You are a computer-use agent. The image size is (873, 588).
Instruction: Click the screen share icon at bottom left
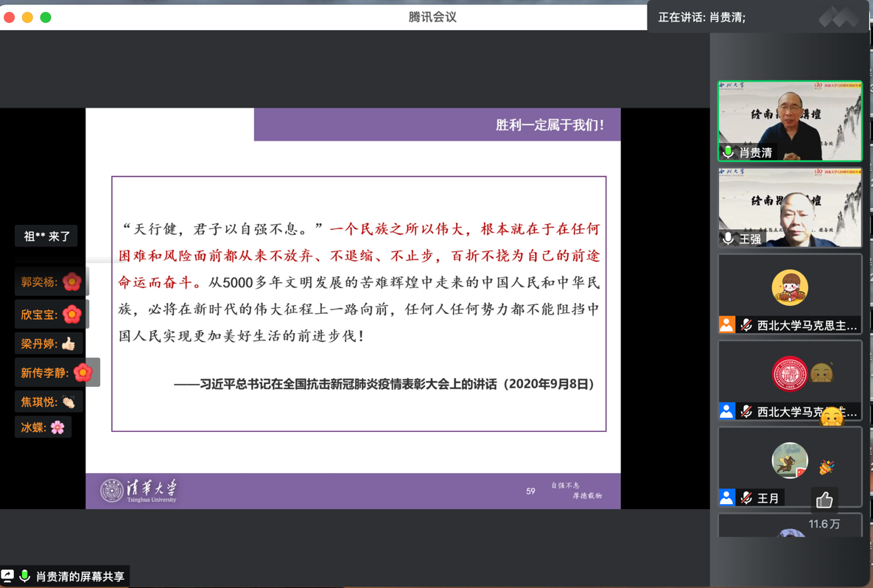coord(8,575)
